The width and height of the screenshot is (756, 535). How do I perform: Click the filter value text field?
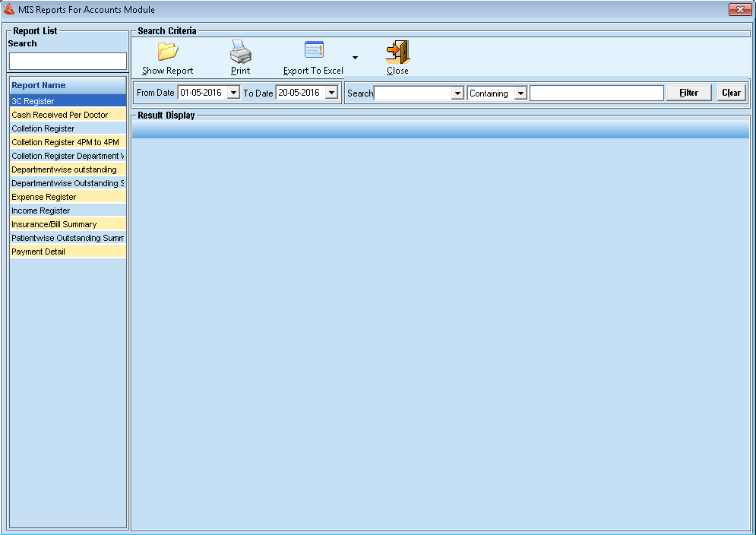click(x=596, y=93)
